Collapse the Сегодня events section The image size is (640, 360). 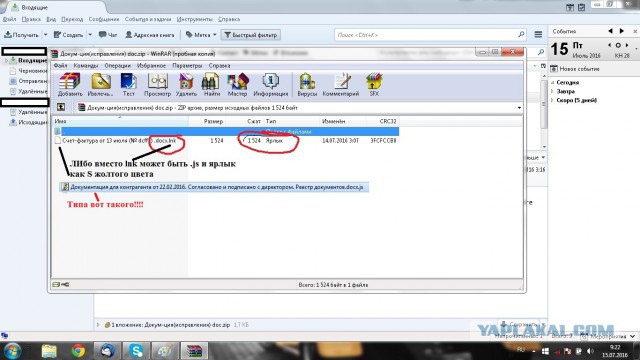point(553,82)
